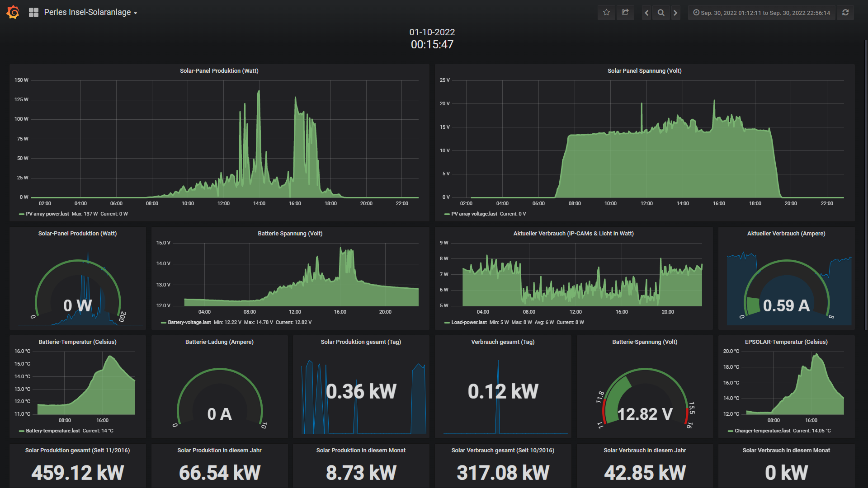
Task: Click the zoom out time range icon
Action: tap(661, 13)
